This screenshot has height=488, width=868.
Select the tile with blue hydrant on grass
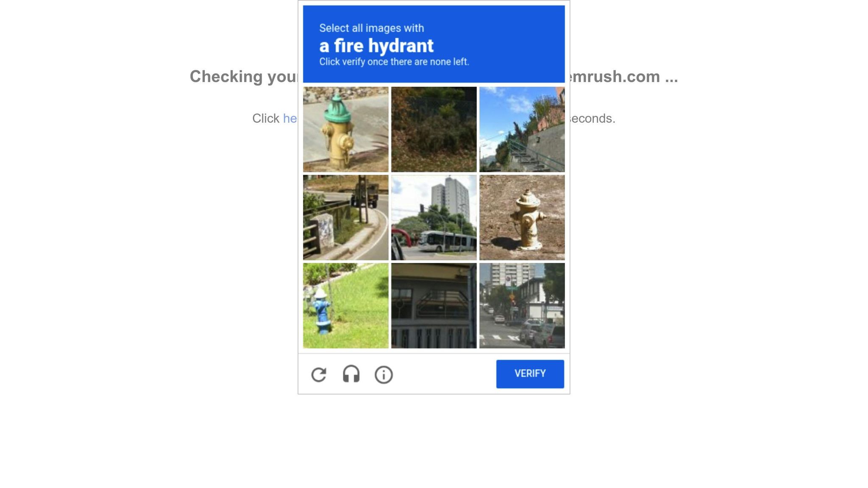tap(346, 306)
